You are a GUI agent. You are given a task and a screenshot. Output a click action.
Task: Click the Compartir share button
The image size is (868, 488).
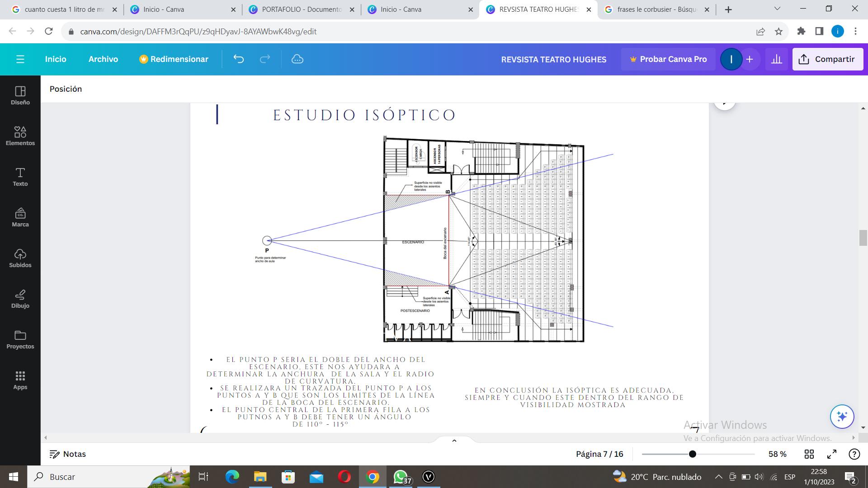827,59
